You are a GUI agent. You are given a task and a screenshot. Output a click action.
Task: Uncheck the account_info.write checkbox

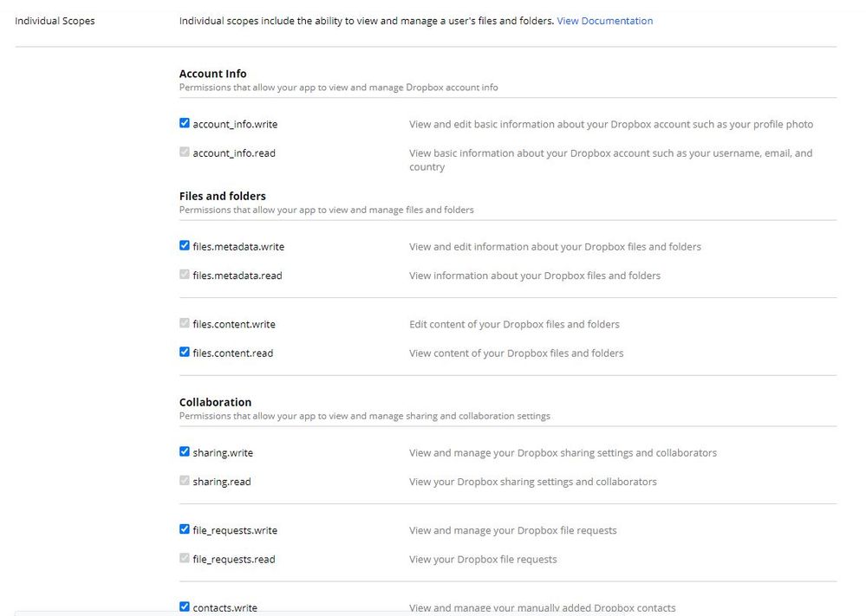pos(185,124)
